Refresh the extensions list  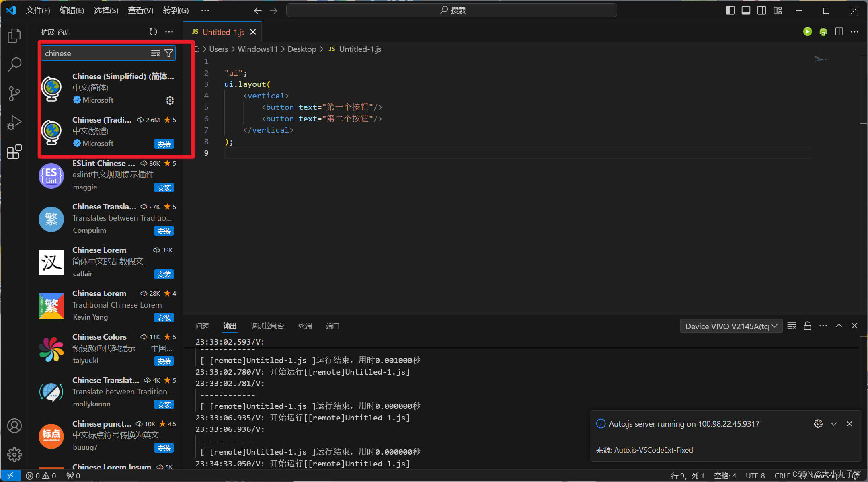pos(153,32)
